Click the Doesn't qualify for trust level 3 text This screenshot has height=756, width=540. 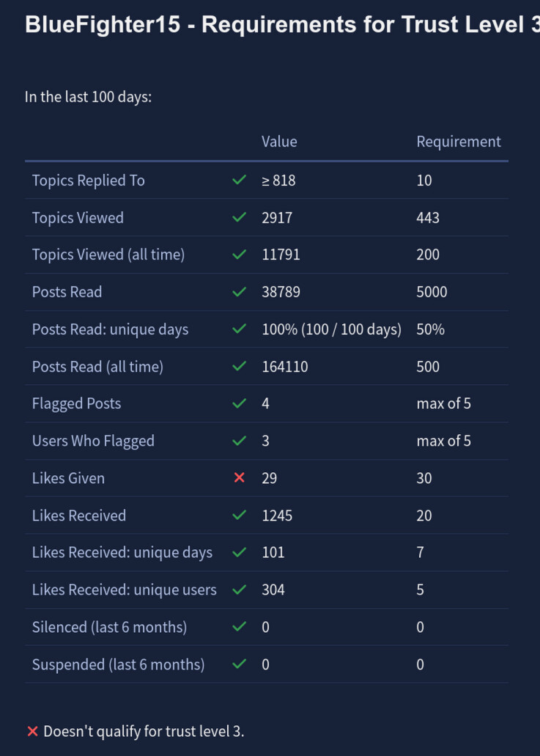144,731
